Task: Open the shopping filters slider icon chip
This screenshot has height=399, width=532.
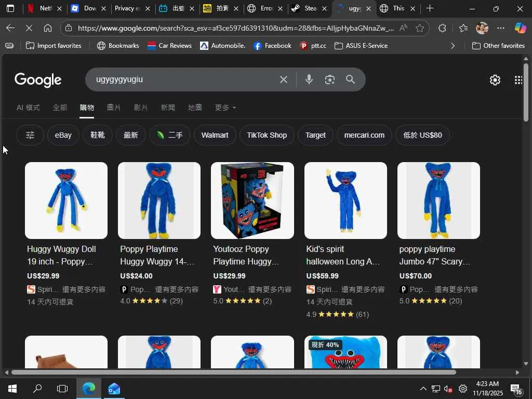Action: (x=30, y=135)
